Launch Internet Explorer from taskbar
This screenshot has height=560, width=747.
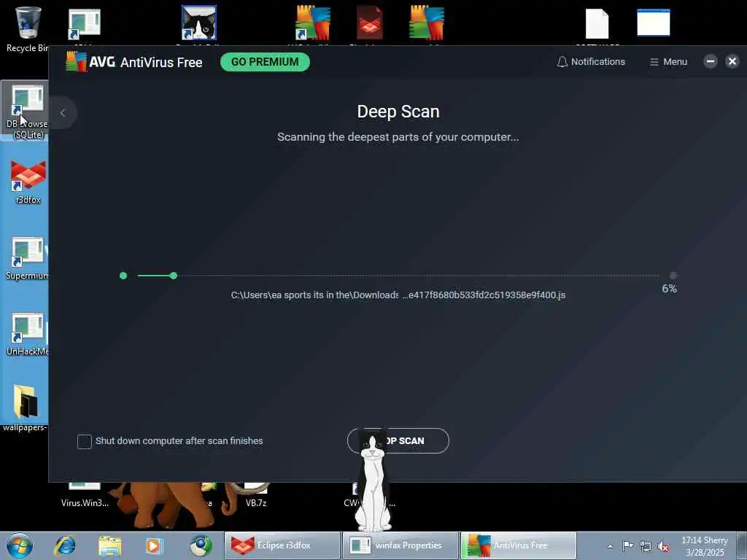pos(65,545)
